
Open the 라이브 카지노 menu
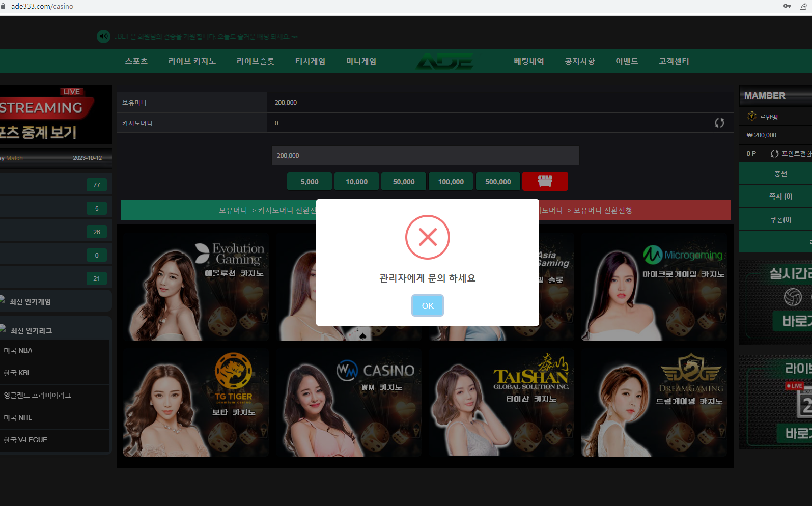[192, 61]
